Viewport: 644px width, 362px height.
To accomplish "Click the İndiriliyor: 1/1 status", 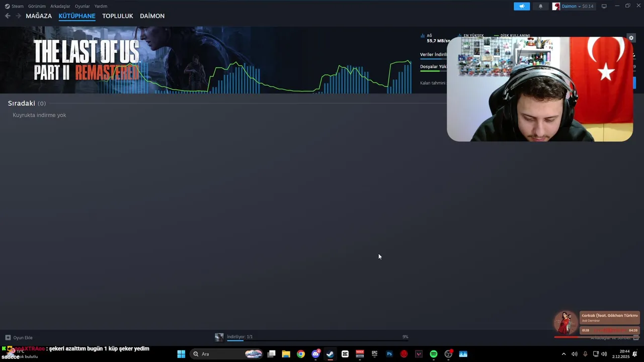I will (x=239, y=336).
